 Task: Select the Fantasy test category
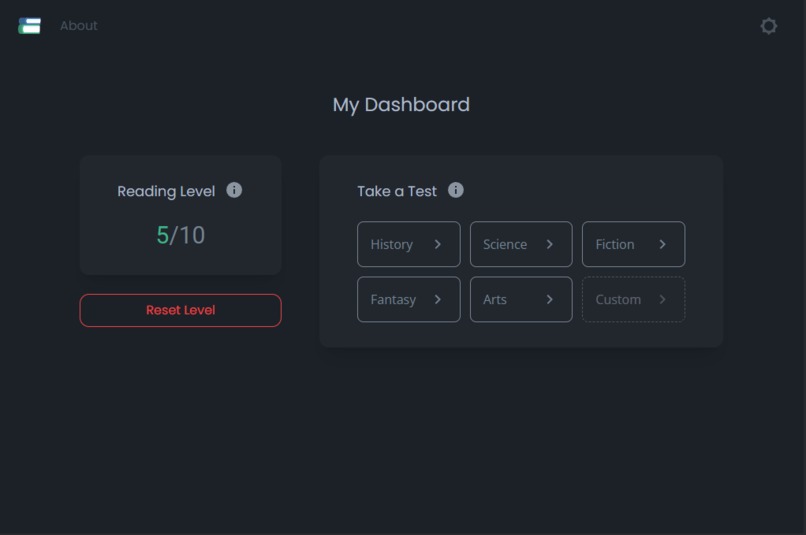coord(408,299)
